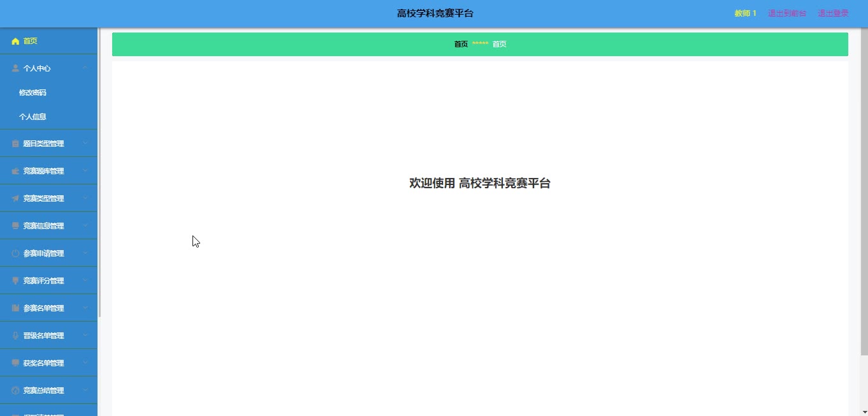Viewport: 868px width, 416px height.
Task: Click the 高校学科竞赛平台 title in header
Action: (x=435, y=13)
